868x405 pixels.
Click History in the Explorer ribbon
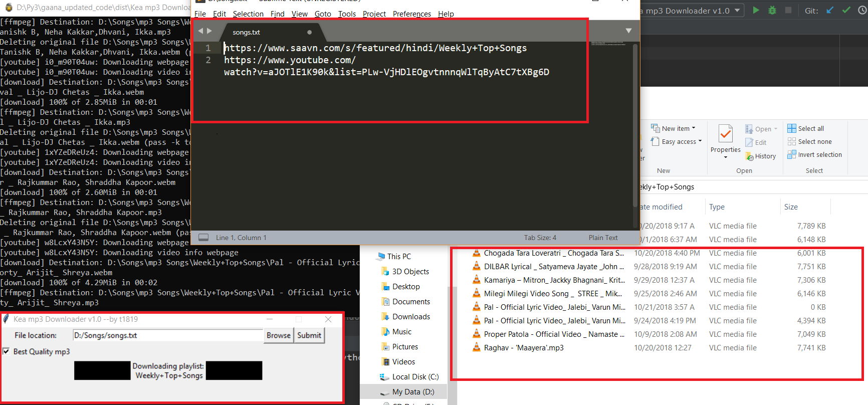[x=760, y=156]
